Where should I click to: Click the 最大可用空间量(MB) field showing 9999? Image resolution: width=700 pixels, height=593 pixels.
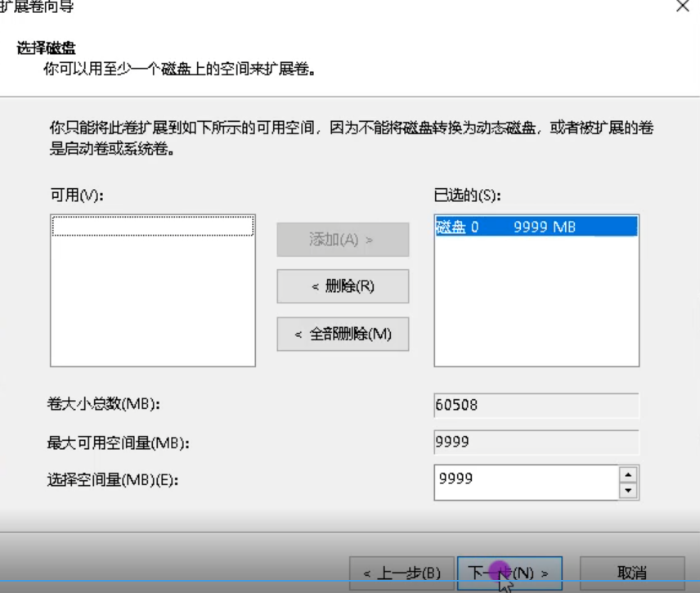(x=536, y=442)
